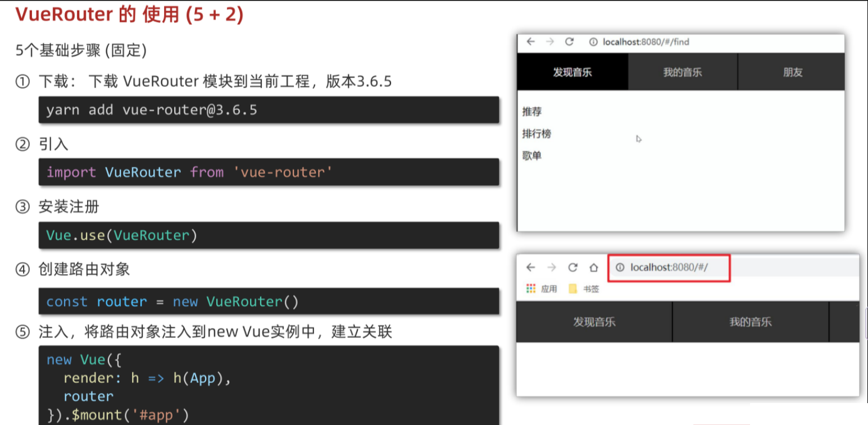Select 发现音乐 in lower browser nav
Screen dimensions: 868x425
point(594,322)
